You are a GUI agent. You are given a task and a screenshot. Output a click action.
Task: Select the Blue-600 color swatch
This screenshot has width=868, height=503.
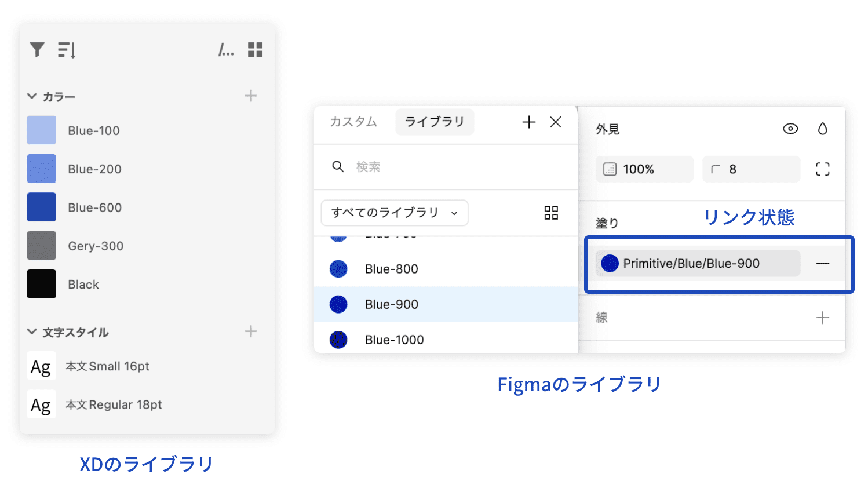(42, 207)
